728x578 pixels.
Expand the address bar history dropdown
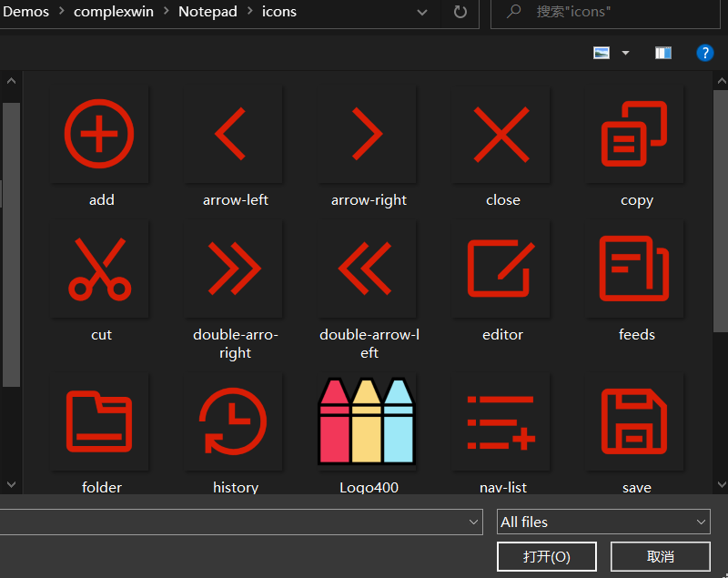422,13
